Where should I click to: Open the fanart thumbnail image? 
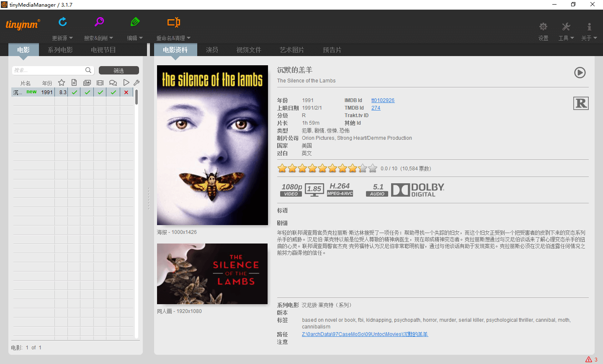click(212, 274)
